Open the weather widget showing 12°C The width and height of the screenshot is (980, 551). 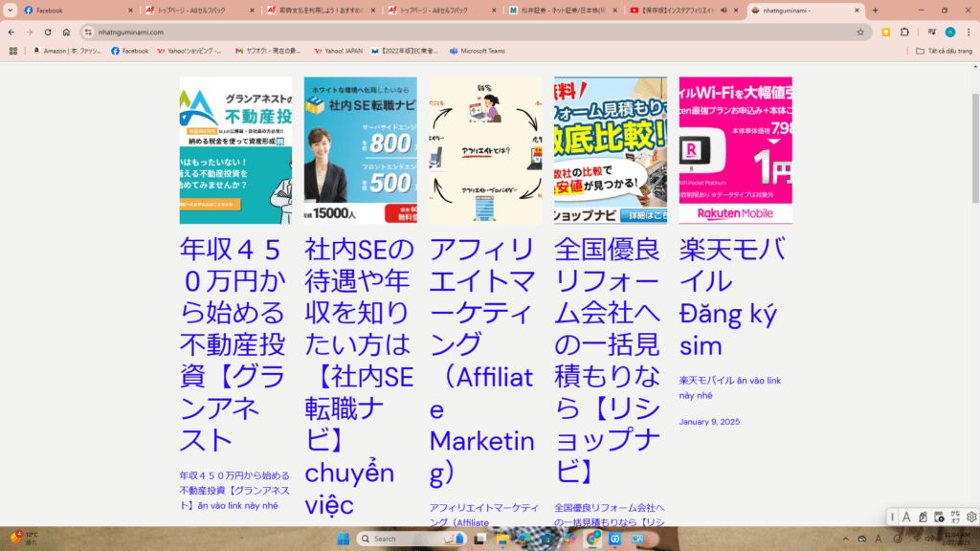point(24,539)
